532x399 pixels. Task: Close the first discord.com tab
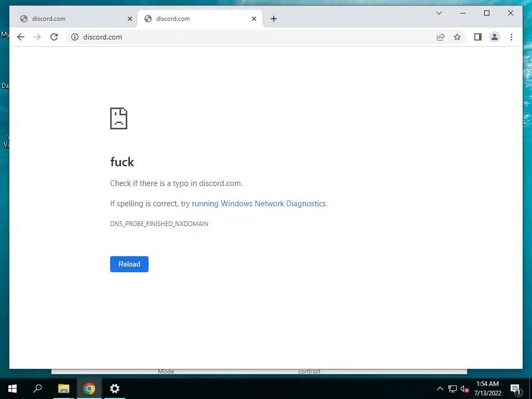click(x=129, y=19)
